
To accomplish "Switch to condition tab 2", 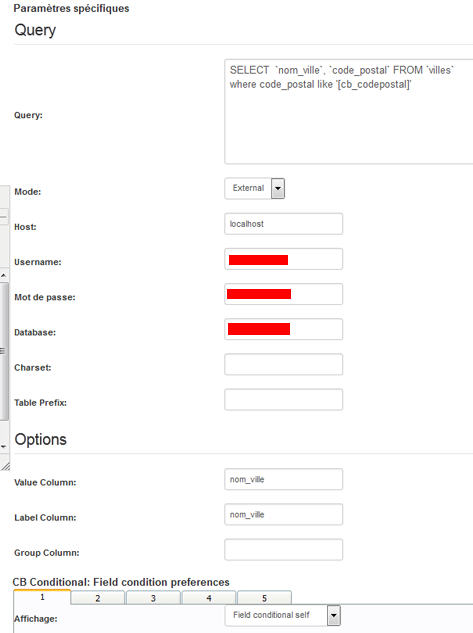I will click(98, 598).
